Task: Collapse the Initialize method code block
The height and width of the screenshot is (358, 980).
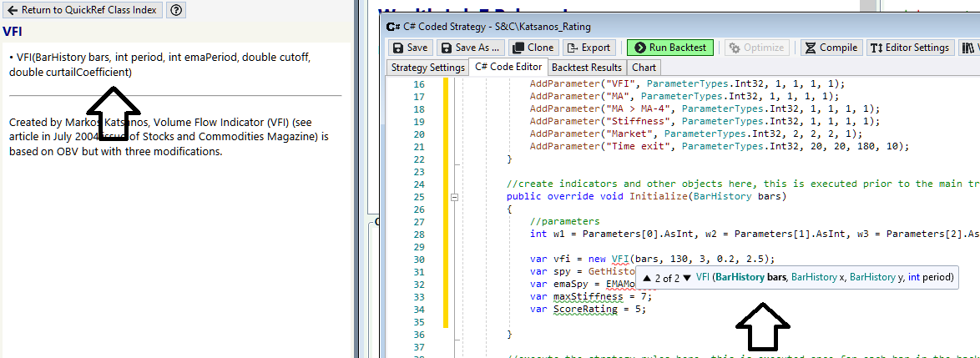Action: point(454,197)
